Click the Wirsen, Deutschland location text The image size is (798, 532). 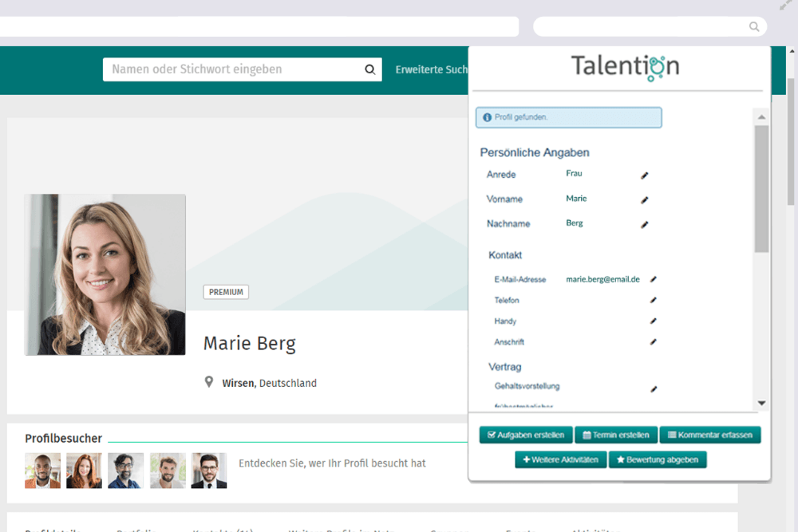(269, 383)
